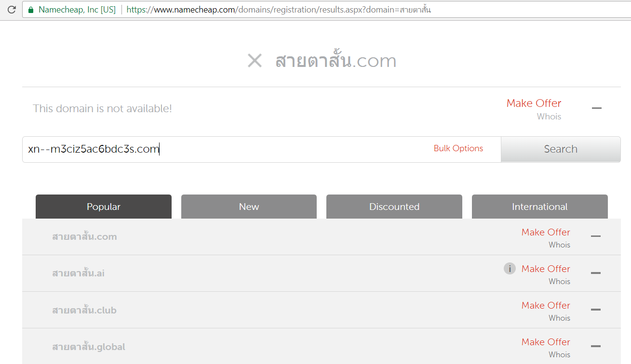Click Make Offer in the header row

point(534,103)
